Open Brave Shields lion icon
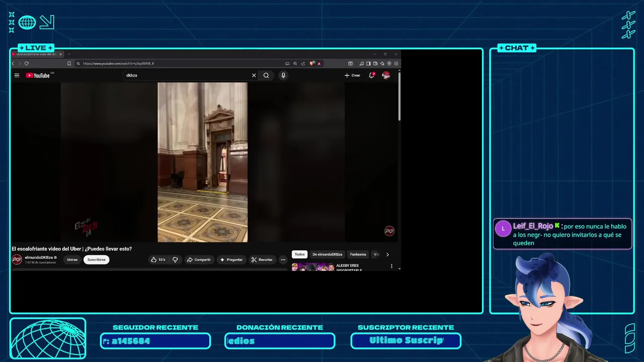Image resolution: width=644 pixels, height=362 pixels. pyautogui.click(x=312, y=63)
